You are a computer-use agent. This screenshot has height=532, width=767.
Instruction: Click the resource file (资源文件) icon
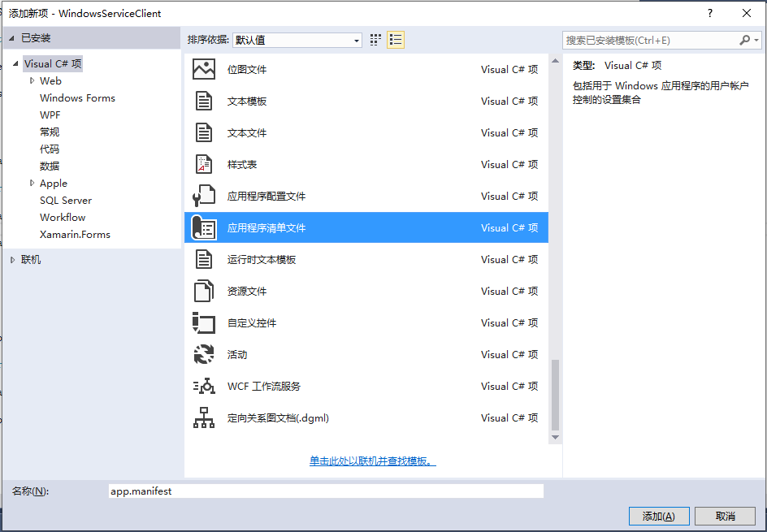pos(203,292)
